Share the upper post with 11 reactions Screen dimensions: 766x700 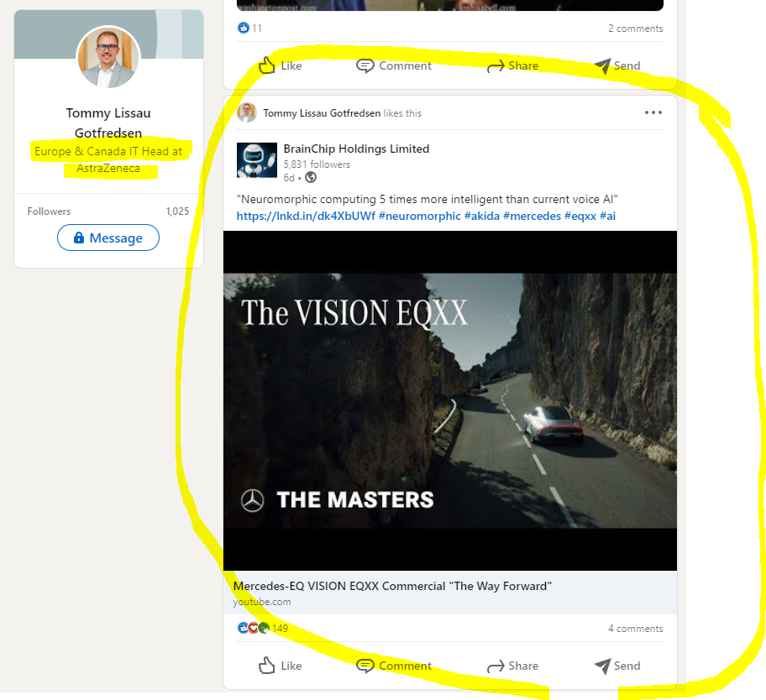point(513,65)
